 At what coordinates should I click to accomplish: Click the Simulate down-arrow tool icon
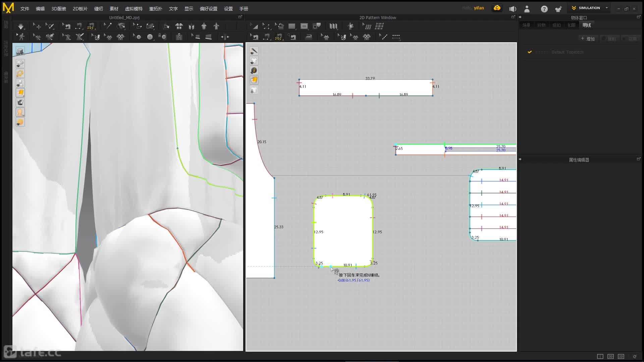pos(21,26)
